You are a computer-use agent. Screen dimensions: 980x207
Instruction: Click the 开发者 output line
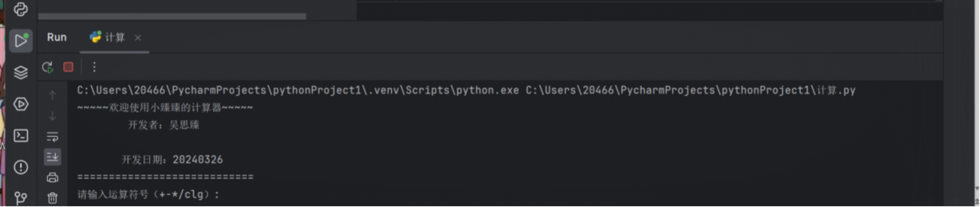tap(163, 125)
